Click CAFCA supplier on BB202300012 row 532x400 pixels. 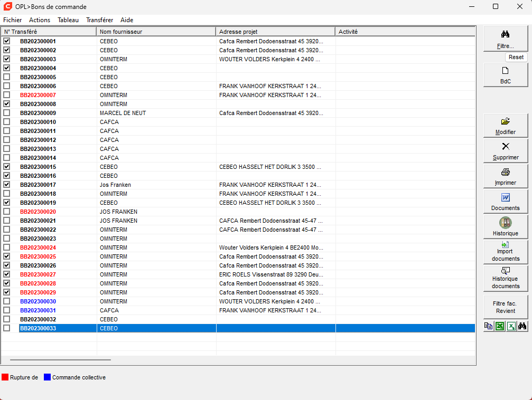click(x=109, y=140)
